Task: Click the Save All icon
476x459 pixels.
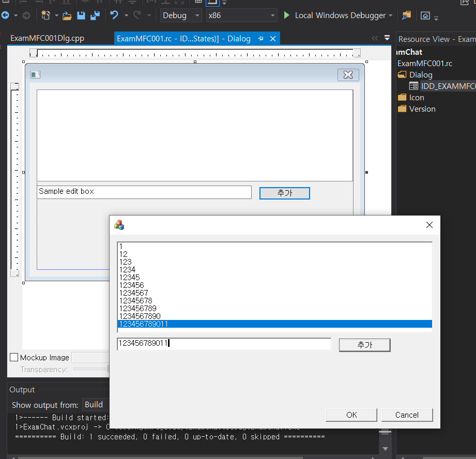Action: pos(95,15)
